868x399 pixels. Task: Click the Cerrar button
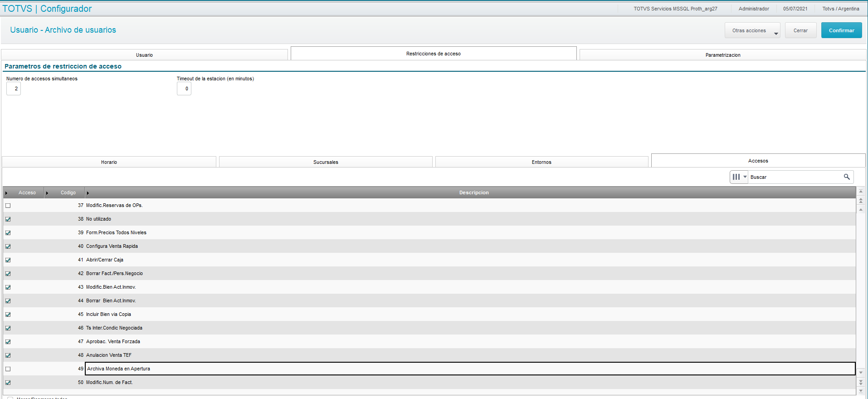800,30
